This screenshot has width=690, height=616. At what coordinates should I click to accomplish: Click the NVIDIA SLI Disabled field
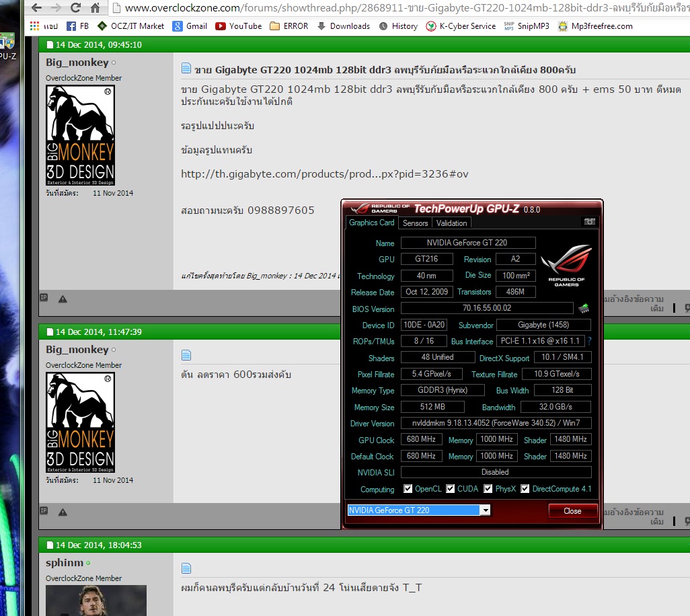coord(496,472)
